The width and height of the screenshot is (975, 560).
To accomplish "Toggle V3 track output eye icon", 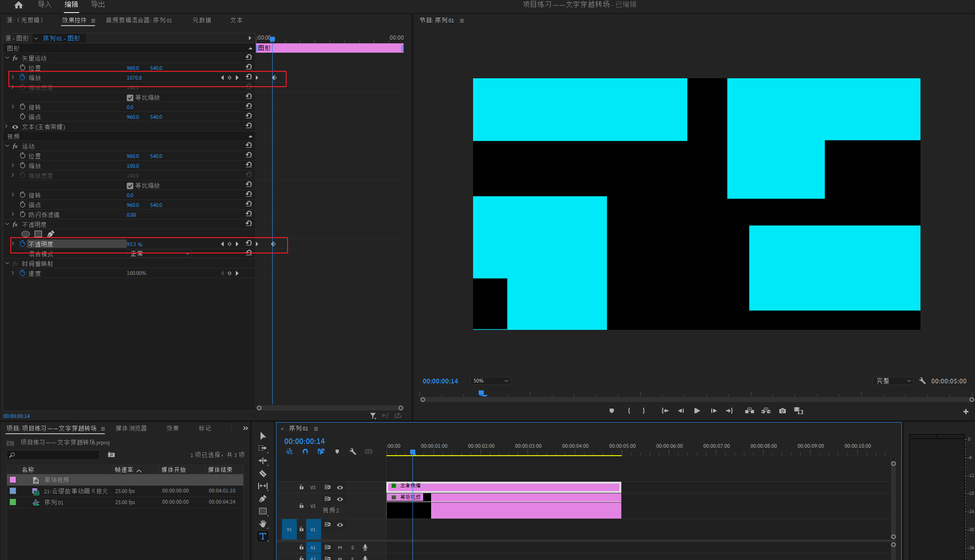I will [x=340, y=487].
